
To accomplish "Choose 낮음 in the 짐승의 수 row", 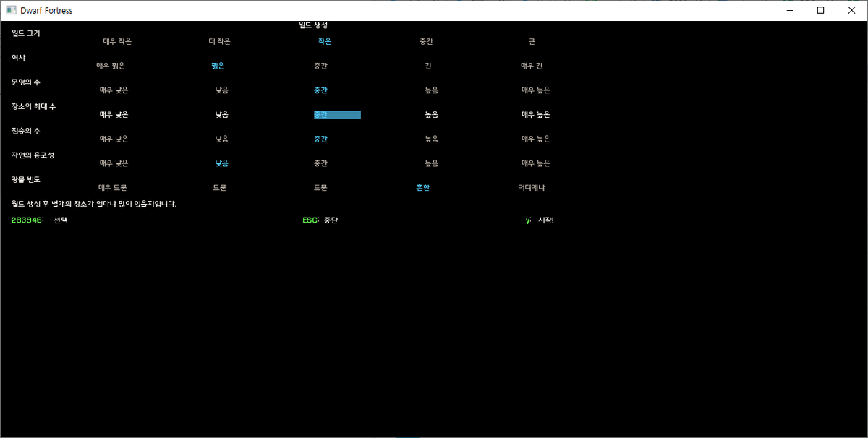I will click(x=221, y=139).
